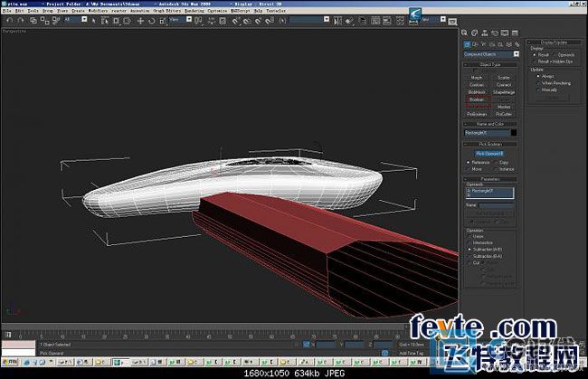The height and width of the screenshot is (379, 588).
Task: Open the Utilities command panel tab
Action: tap(515, 33)
